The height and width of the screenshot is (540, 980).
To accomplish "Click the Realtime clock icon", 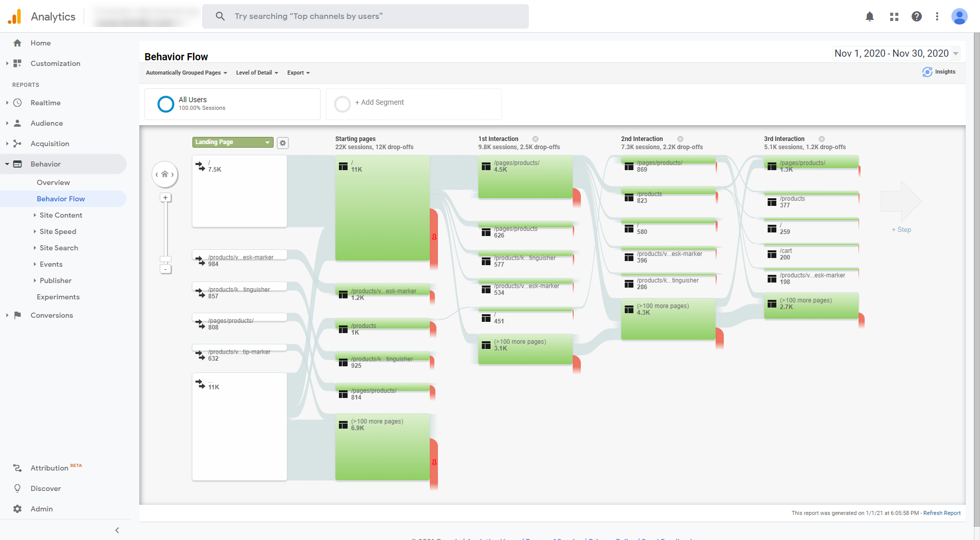I will tap(17, 103).
